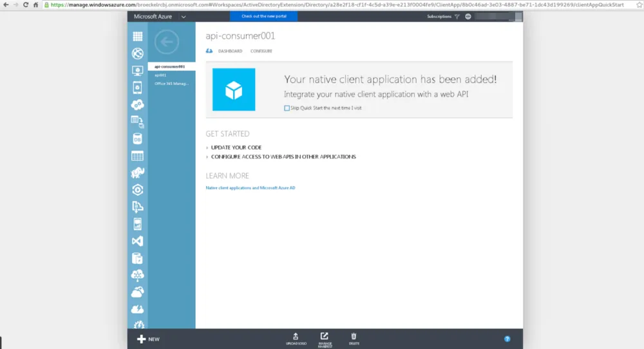
Task: Reload the page with browser refresh
Action: pyautogui.click(x=26, y=5)
